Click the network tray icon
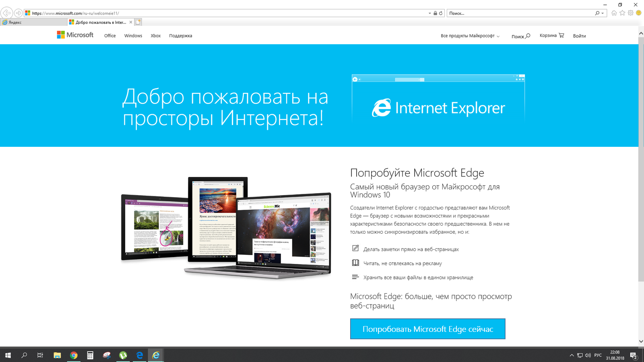644x362 pixels. [x=580, y=355]
